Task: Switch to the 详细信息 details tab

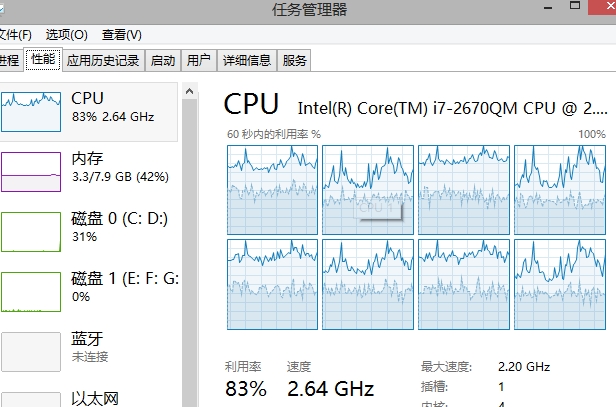Action: [x=247, y=60]
